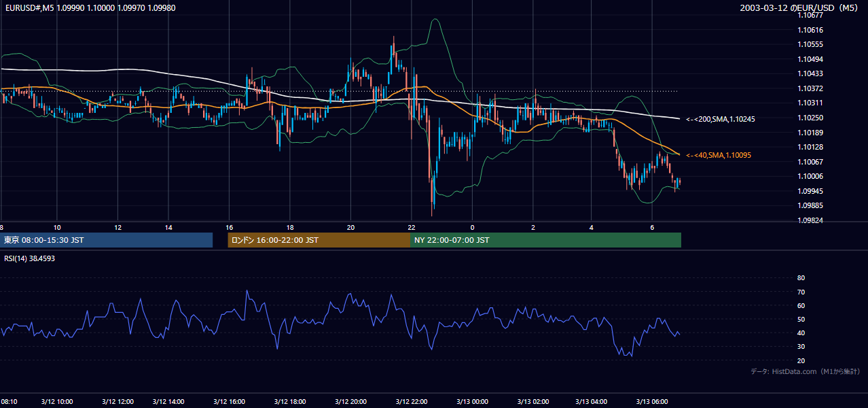
Task: Click price axis value 1.10555
Action: [810, 44]
